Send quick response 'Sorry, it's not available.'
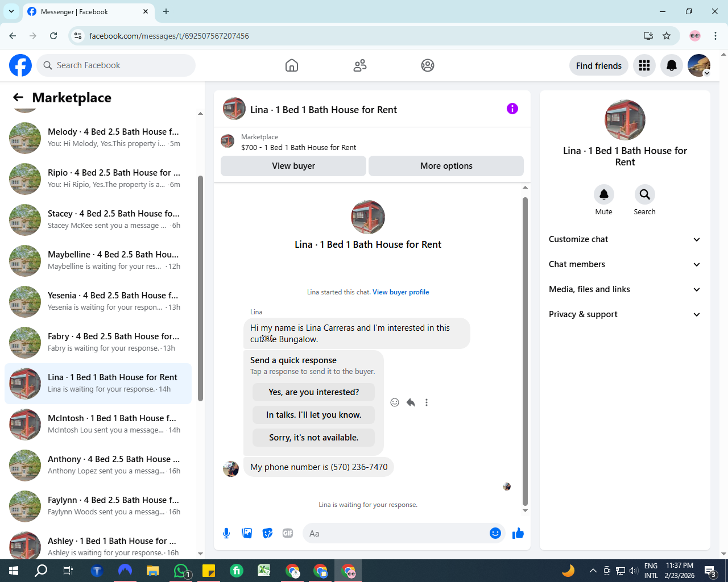The width and height of the screenshot is (728, 582). pyautogui.click(x=313, y=438)
